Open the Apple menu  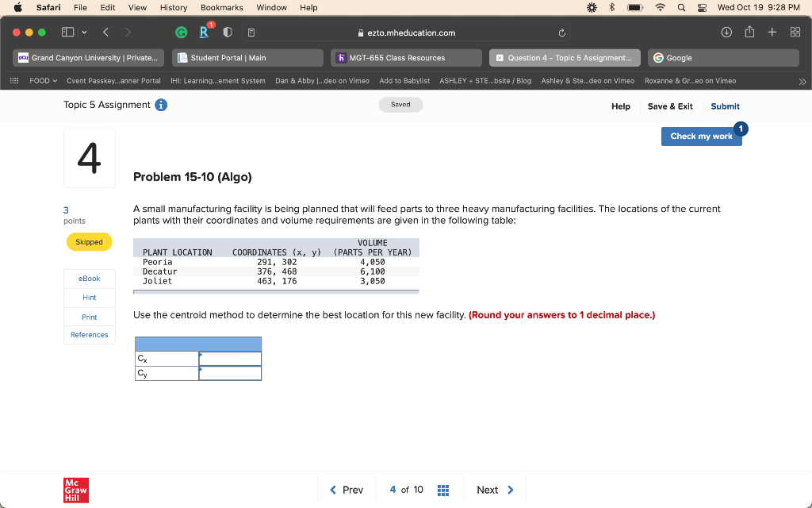17,7
